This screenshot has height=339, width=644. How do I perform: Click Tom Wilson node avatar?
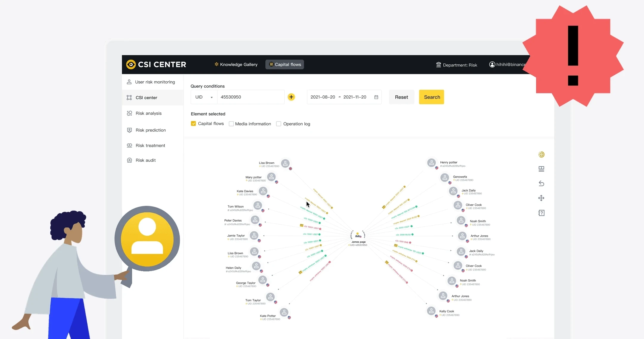coord(258,205)
